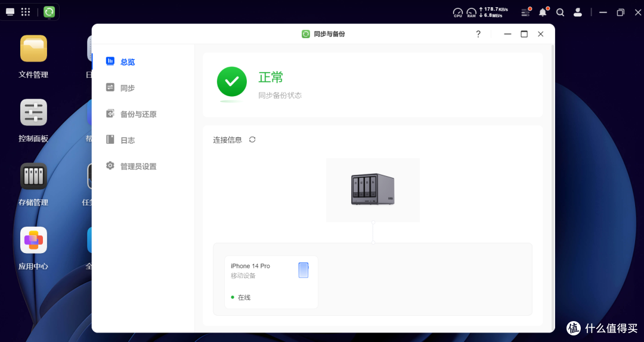Open the user account icon

click(x=577, y=13)
